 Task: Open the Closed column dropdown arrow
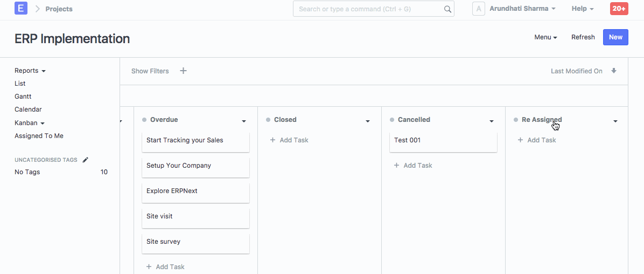368,121
